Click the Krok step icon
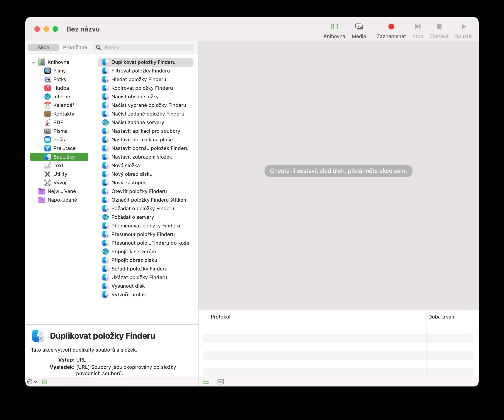 point(418,27)
